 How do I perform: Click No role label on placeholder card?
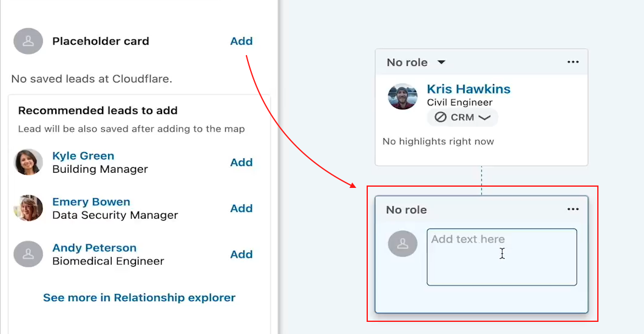tap(407, 210)
